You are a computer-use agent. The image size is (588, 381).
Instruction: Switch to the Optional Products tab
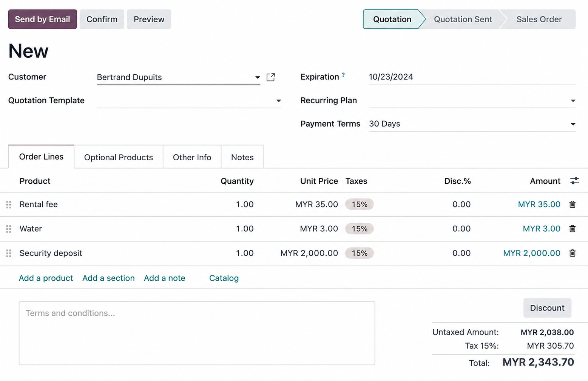118,157
